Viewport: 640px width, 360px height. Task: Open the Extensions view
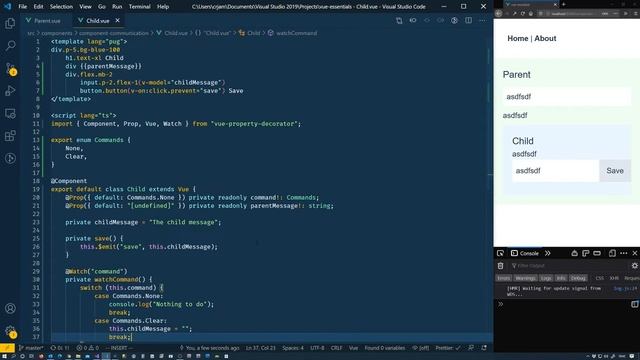click(x=10, y=136)
